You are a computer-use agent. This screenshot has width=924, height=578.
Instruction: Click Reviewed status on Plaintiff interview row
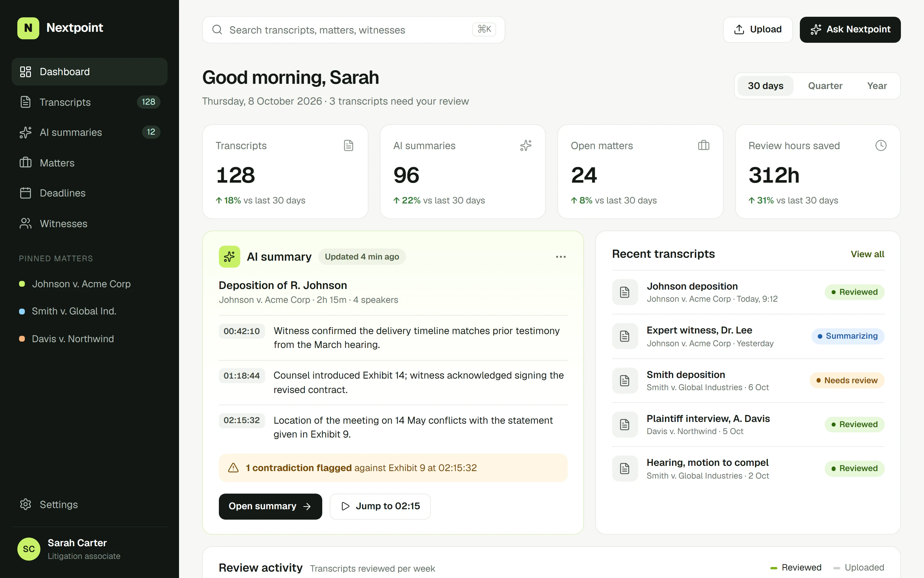point(854,424)
